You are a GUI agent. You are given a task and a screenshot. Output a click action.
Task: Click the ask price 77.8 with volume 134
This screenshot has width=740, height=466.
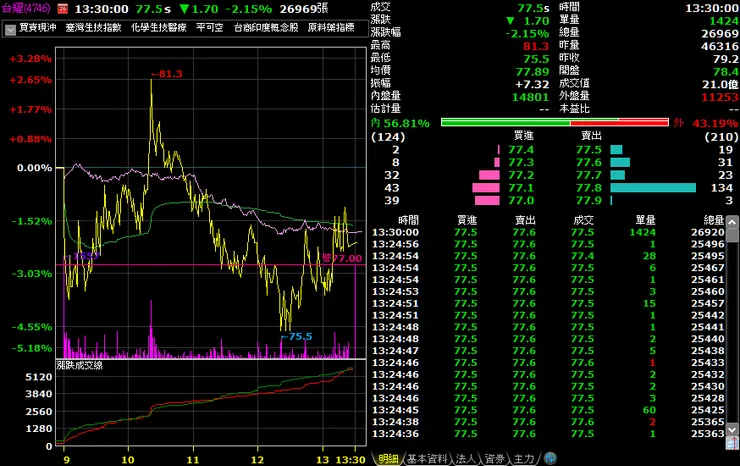pos(589,188)
